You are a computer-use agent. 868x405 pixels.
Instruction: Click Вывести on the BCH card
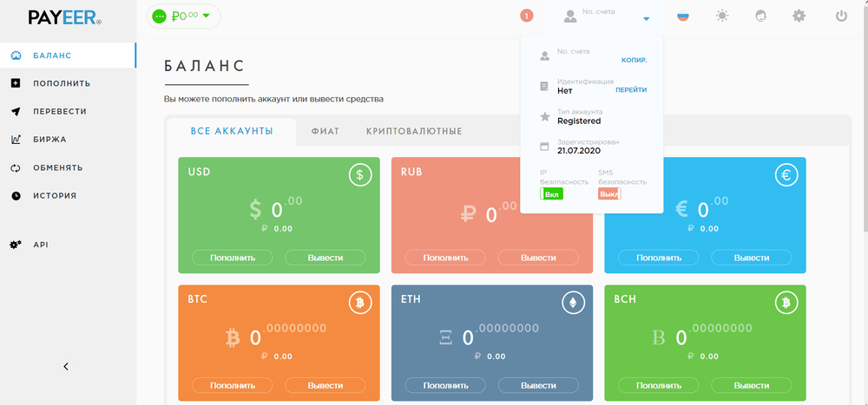point(752,385)
